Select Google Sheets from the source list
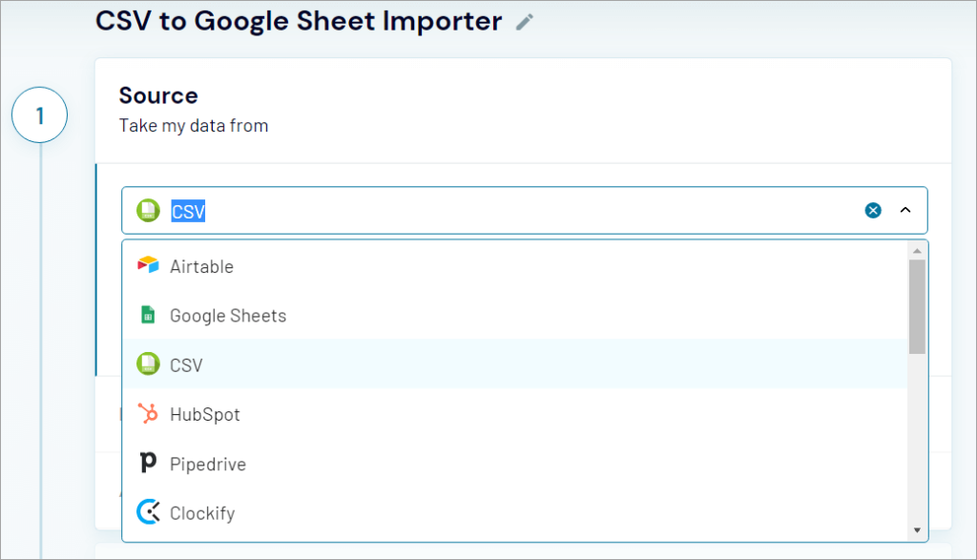977x560 pixels. (227, 315)
